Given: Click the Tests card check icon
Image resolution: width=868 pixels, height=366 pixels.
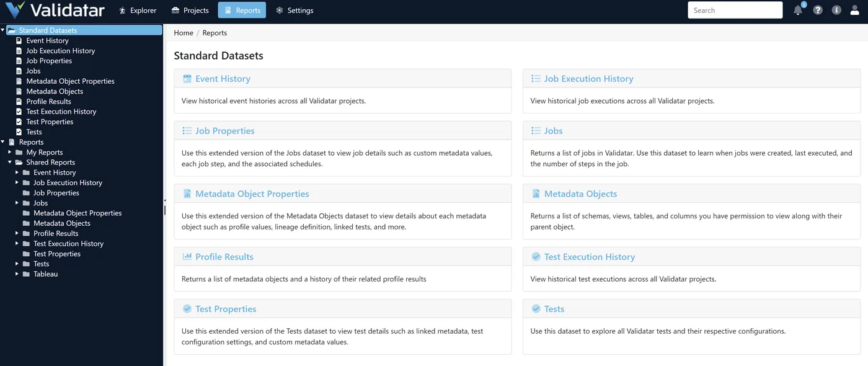Looking at the screenshot, I should [536, 309].
